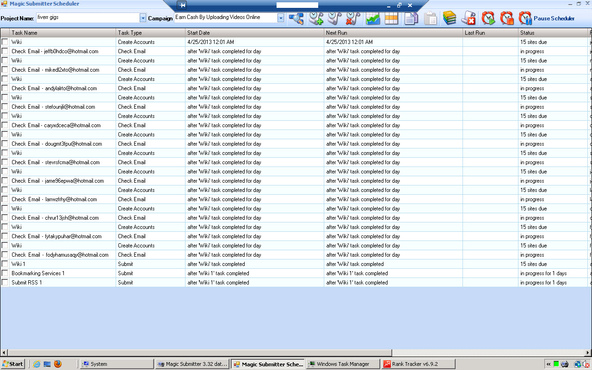Tick checkbox for Check Email fodyhamusagy@hotmail.com
Screen dimensions: 592x370
click(x=5, y=254)
